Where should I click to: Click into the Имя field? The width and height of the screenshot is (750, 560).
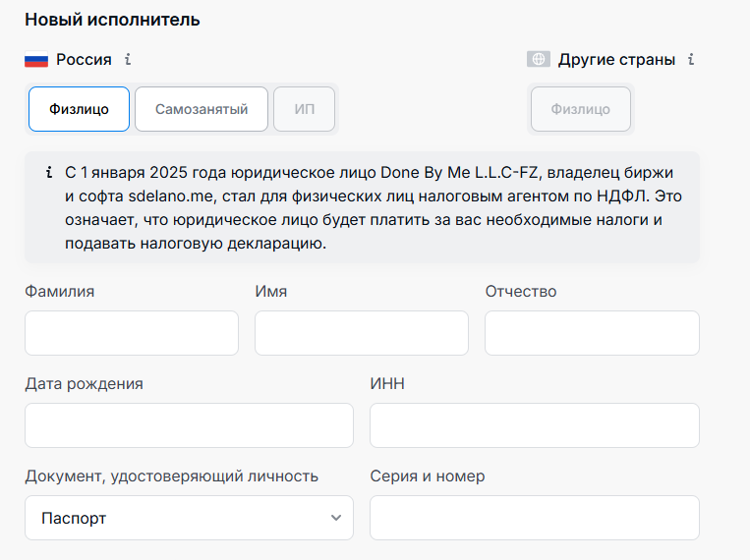point(362,333)
